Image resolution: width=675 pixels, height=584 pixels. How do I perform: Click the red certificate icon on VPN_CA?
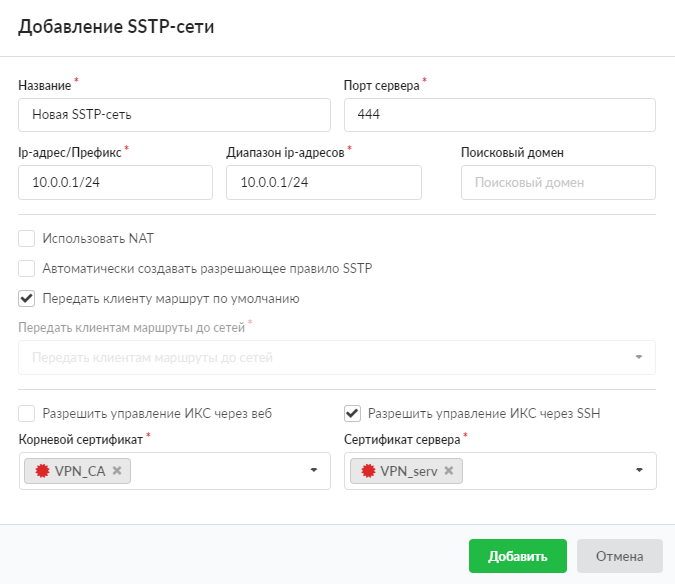(42, 471)
